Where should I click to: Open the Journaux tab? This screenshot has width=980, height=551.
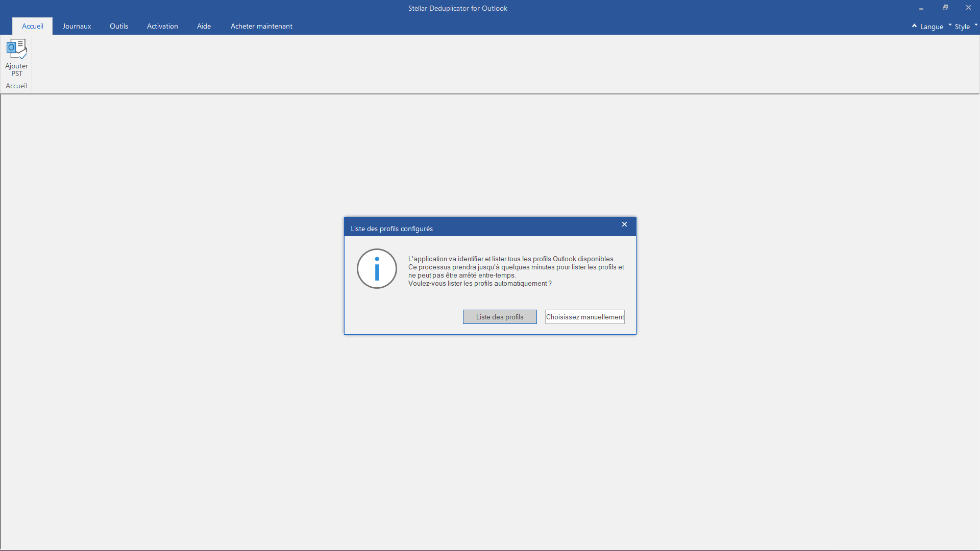pyautogui.click(x=77, y=26)
